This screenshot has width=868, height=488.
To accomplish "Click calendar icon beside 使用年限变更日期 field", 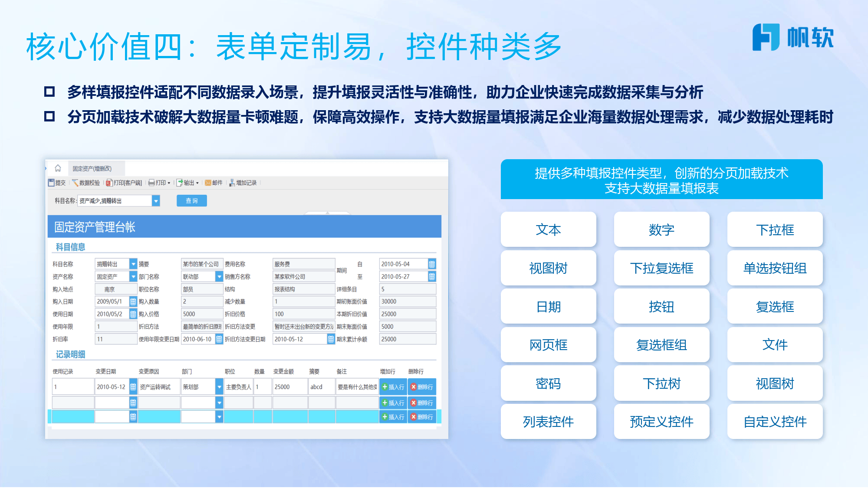I will 219,338.
